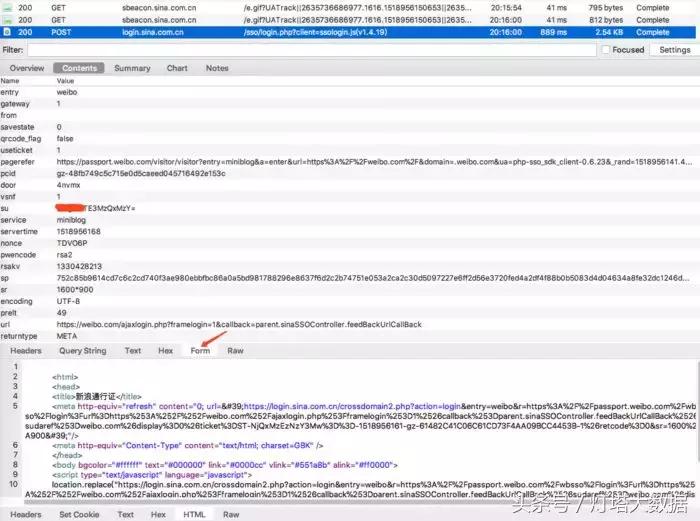Select the nonce value TDVO6P
700x521 pixels.
(72, 243)
